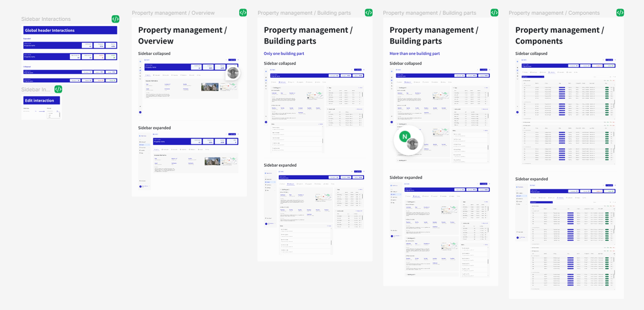Click the green N collaborator avatar
This screenshot has width=644, height=310.
coord(404,136)
